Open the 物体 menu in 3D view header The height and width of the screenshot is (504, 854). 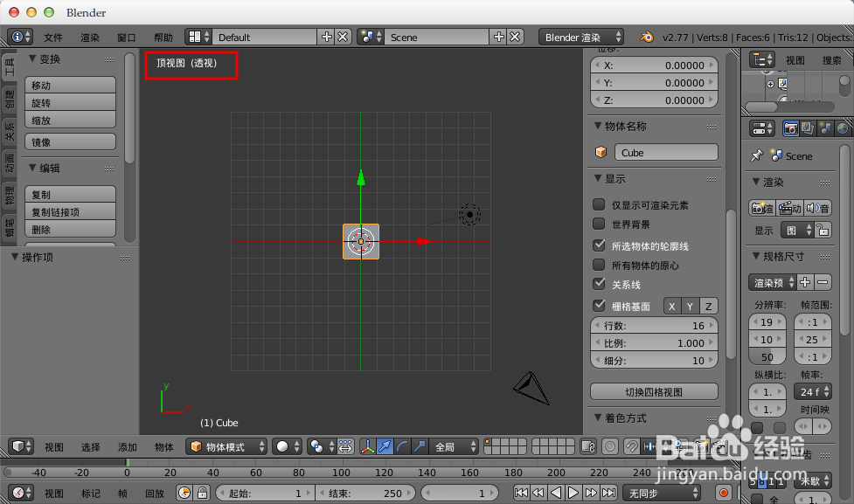pos(164,447)
